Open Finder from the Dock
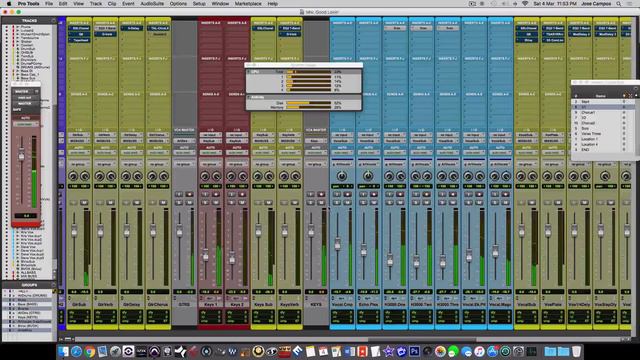Image resolution: width=640 pixels, height=360 pixels. pos(62,351)
